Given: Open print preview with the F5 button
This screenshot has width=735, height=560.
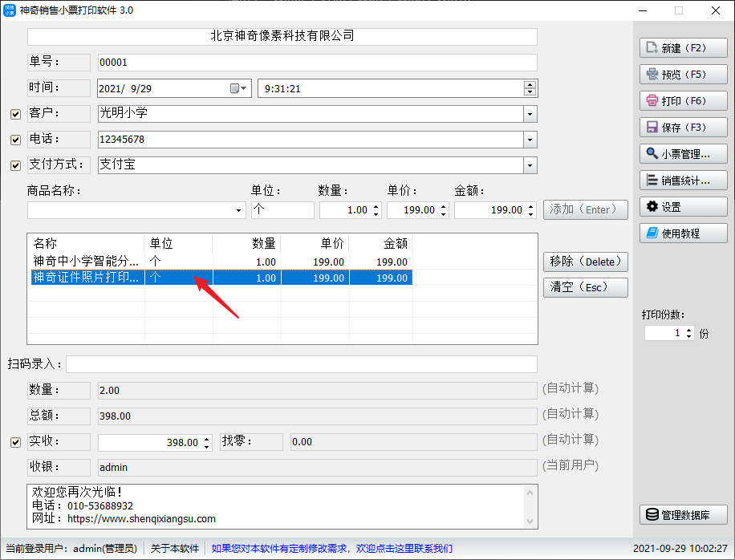Looking at the screenshot, I should pyautogui.click(x=683, y=75).
